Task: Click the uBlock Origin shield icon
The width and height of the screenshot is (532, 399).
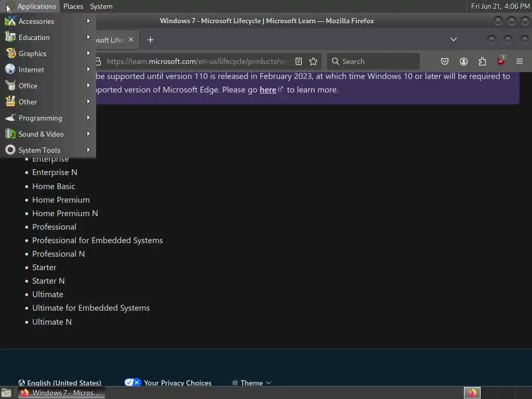Action: coord(501,61)
